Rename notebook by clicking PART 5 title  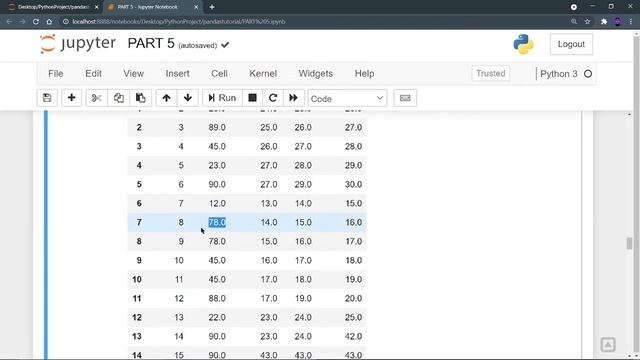point(151,44)
